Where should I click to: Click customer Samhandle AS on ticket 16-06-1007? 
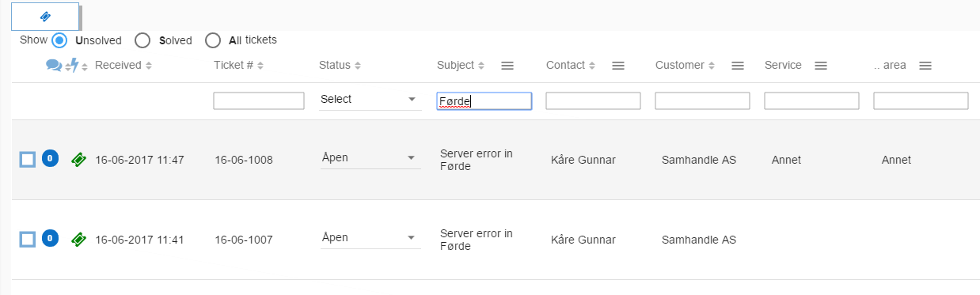coord(699,240)
